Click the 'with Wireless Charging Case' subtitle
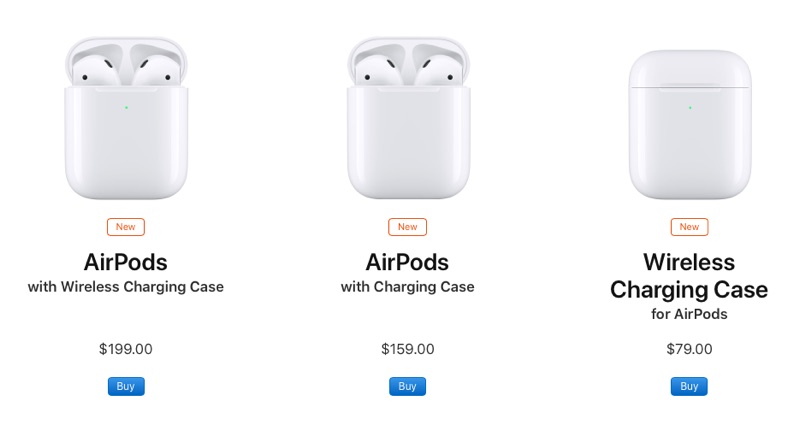The image size is (800, 437). click(x=126, y=287)
